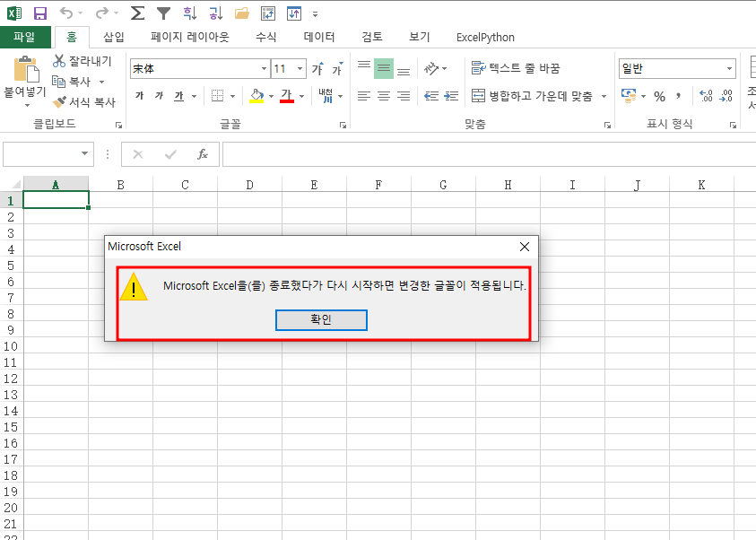
Task: Click the AutoSum sigma icon
Action: 137,13
